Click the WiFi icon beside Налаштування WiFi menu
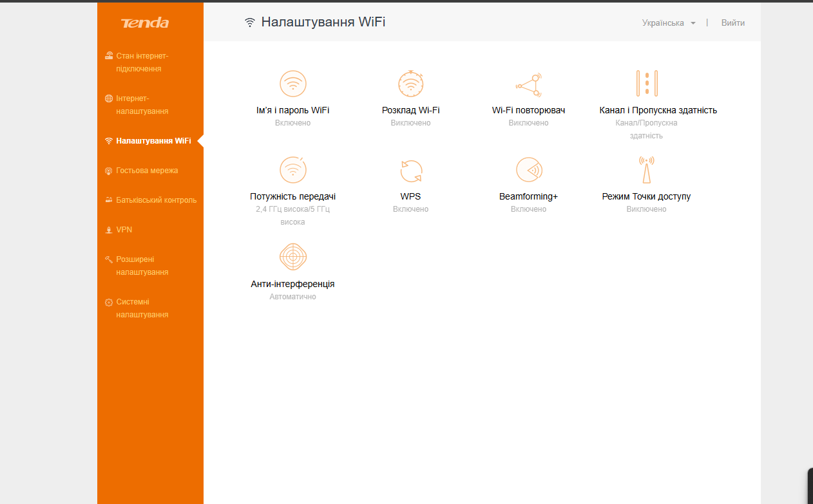Screen dimensions: 813x504 tap(109, 141)
